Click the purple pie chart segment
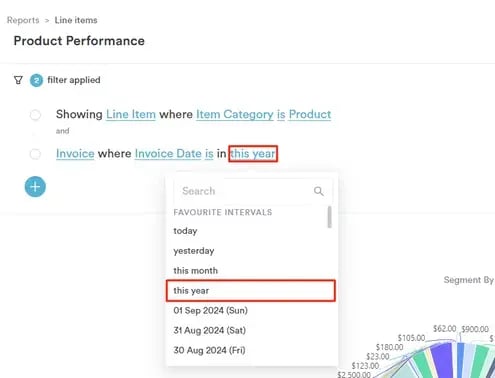 point(442,360)
